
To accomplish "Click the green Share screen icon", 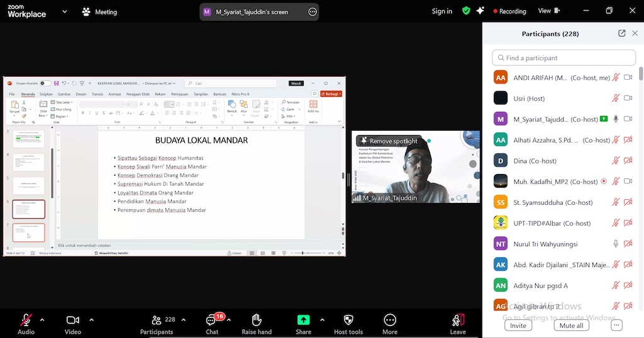I will [x=303, y=320].
